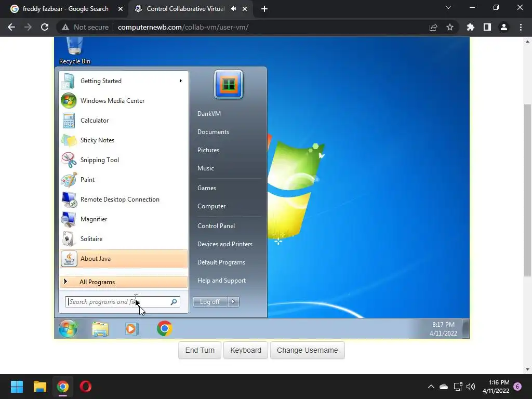532x399 pixels.
Task: Open DankVM user folder
Action: [x=209, y=114]
